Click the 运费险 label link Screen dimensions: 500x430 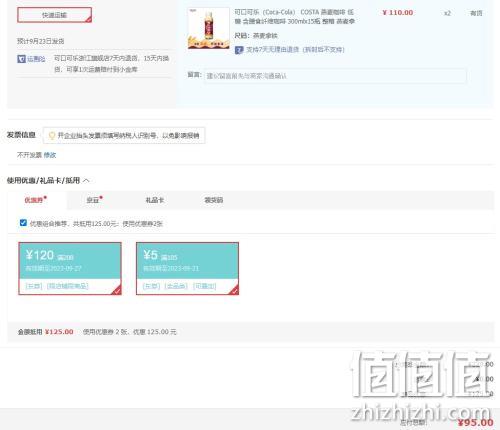click(x=36, y=59)
